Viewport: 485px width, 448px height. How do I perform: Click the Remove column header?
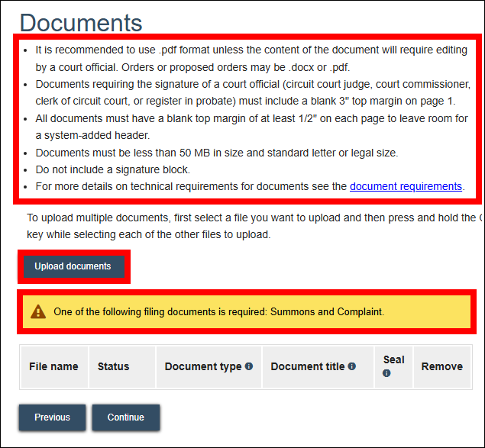pyautogui.click(x=441, y=366)
